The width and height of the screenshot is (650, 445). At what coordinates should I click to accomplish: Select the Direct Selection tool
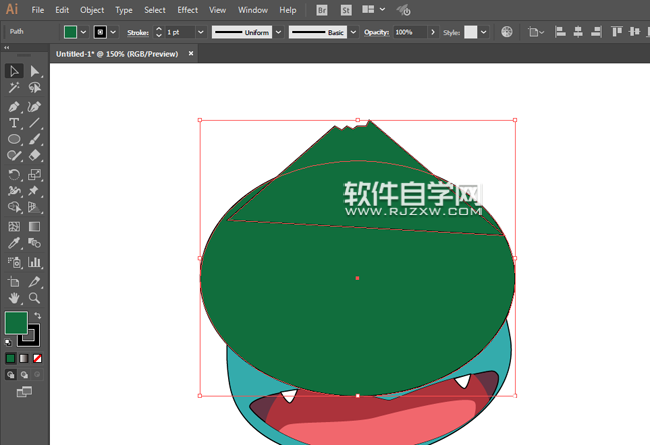34,71
